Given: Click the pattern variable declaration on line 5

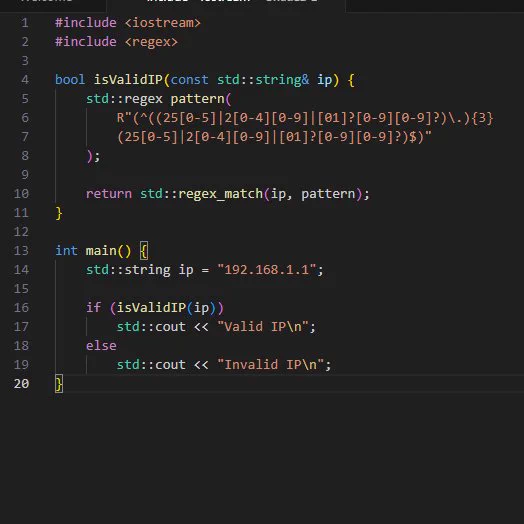Looking at the screenshot, I should coord(198,99).
